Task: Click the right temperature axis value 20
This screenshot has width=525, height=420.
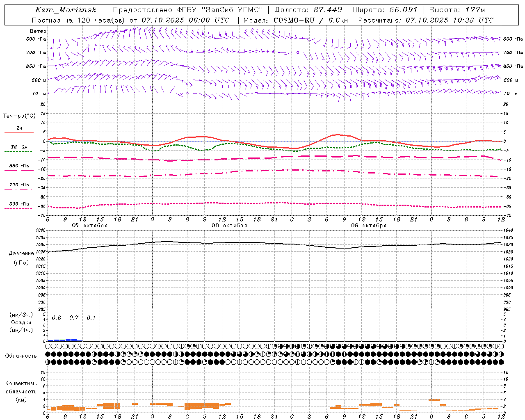Action: [506, 104]
